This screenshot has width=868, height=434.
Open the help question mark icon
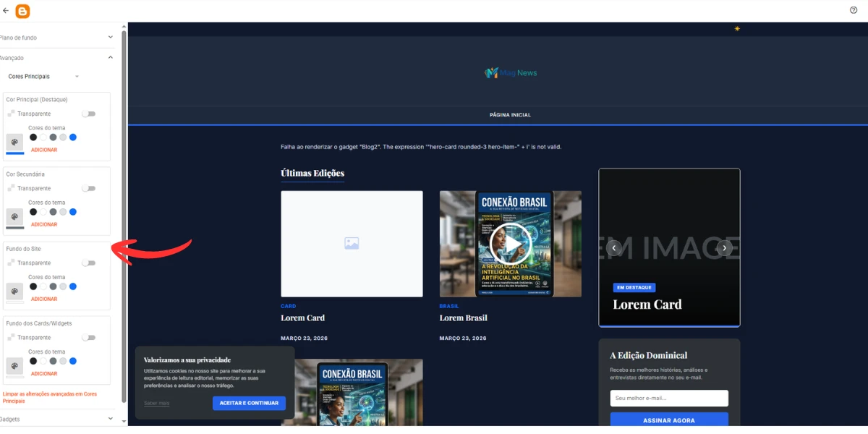tap(854, 10)
